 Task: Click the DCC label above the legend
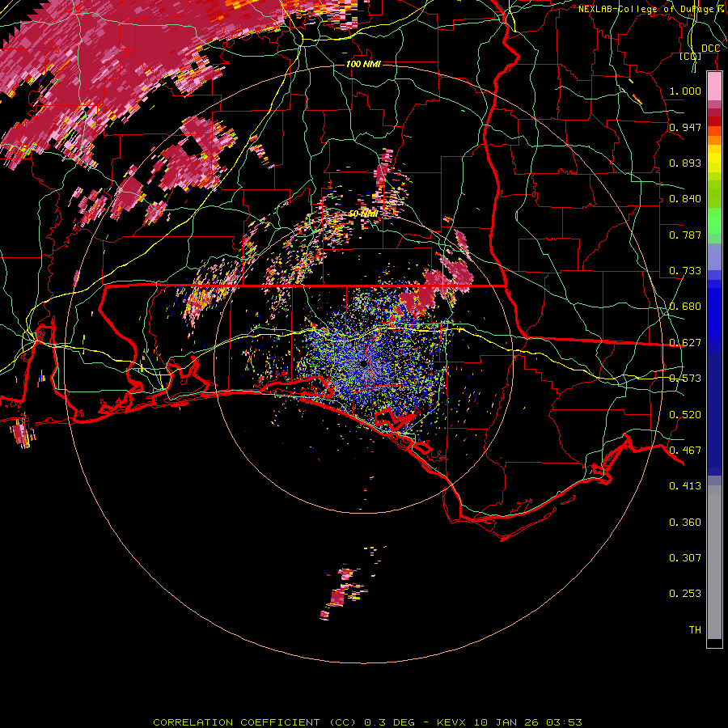pos(710,49)
